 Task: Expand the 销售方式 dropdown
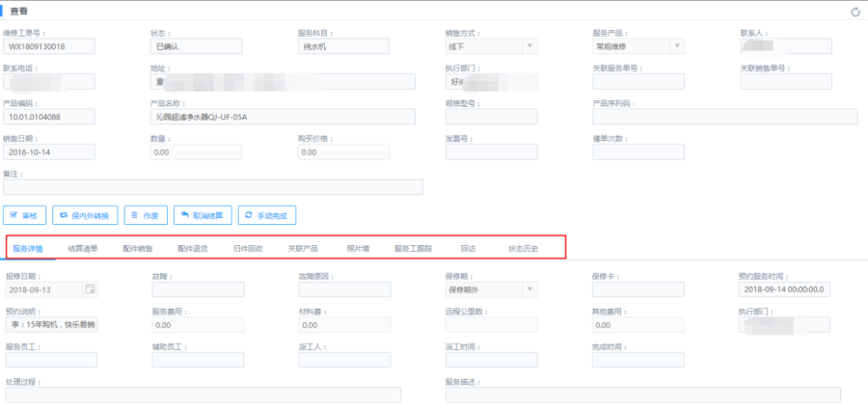[x=529, y=45]
